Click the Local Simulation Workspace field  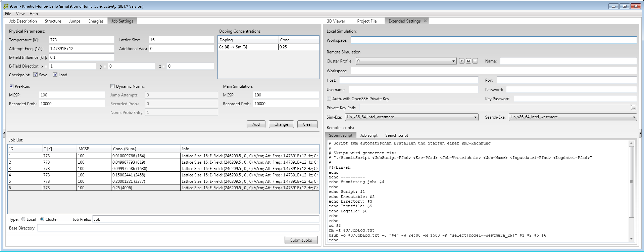(494, 40)
